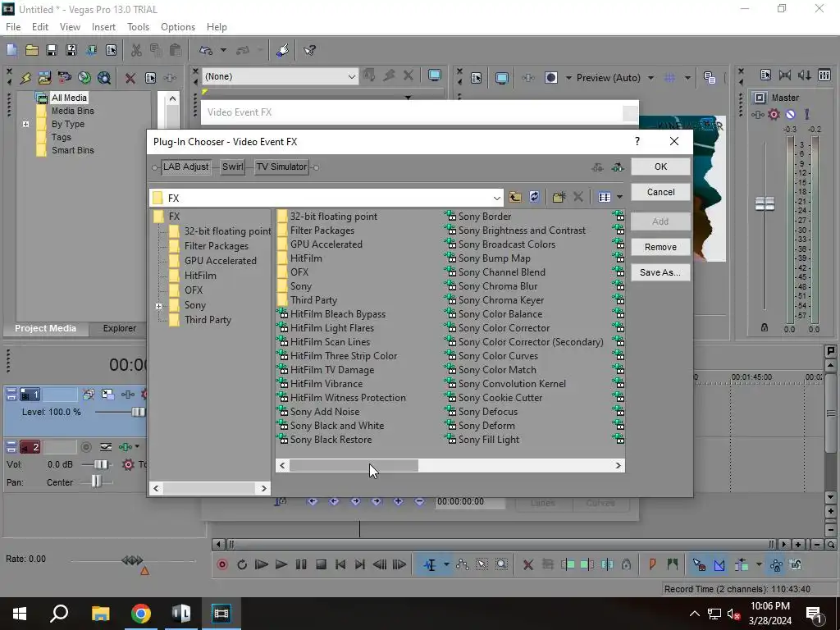Click the Cut scissors toolbar icon

point(137,50)
